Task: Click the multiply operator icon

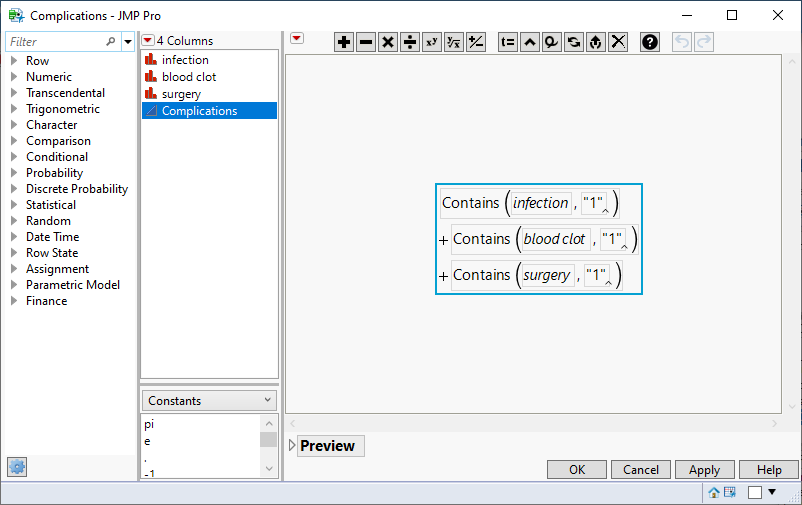Action: tap(388, 42)
